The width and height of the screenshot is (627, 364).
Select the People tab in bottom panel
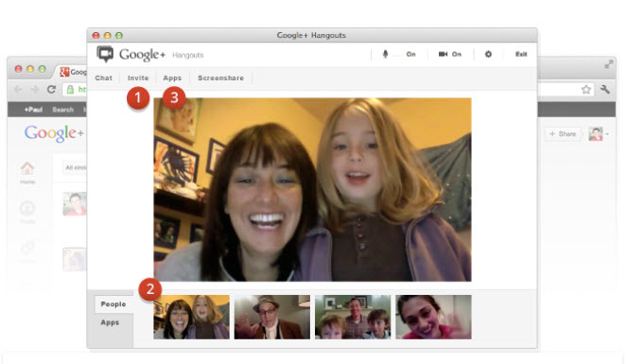click(113, 304)
